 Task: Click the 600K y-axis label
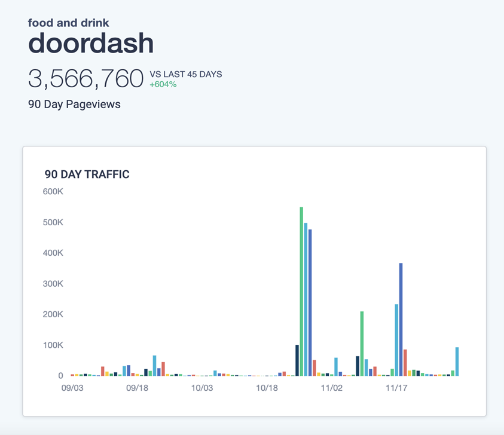[53, 192]
